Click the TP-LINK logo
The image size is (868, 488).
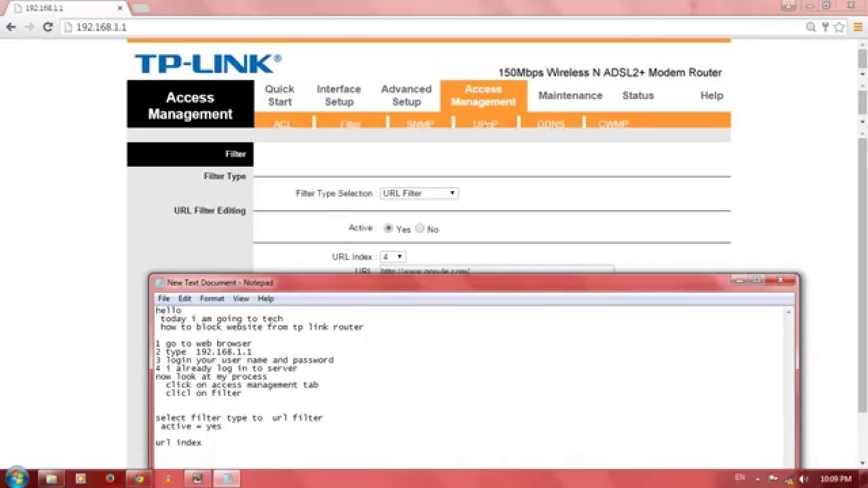pos(208,64)
